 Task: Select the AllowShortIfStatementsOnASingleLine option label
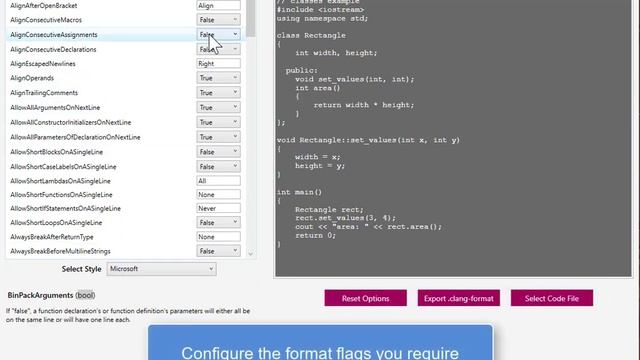tap(65, 208)
